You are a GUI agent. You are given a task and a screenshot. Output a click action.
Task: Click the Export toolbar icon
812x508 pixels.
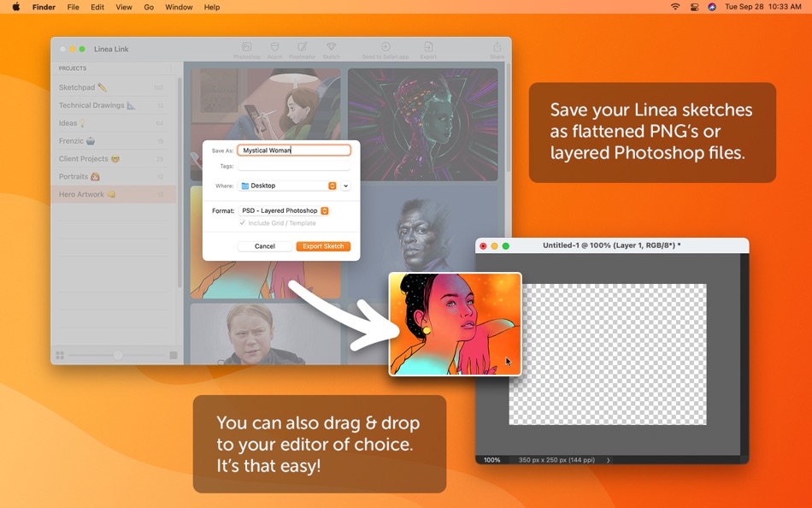428,50
